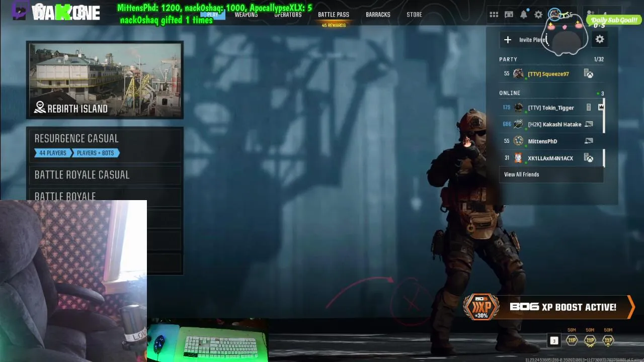The image size is (644, 362).
Task: Click Kakashi Hatake's PC platform icon
Action: [589, 124]
